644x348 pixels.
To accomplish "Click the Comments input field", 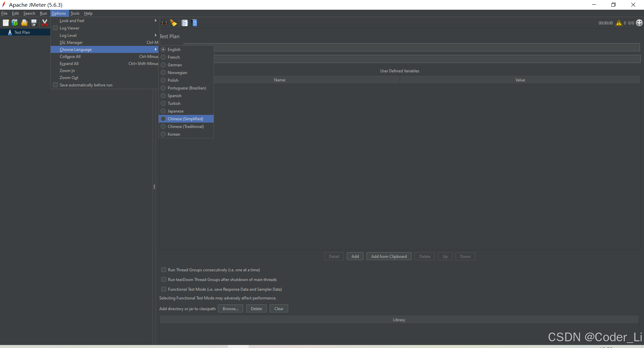I will pyautogui.click(x=427, y=59).
